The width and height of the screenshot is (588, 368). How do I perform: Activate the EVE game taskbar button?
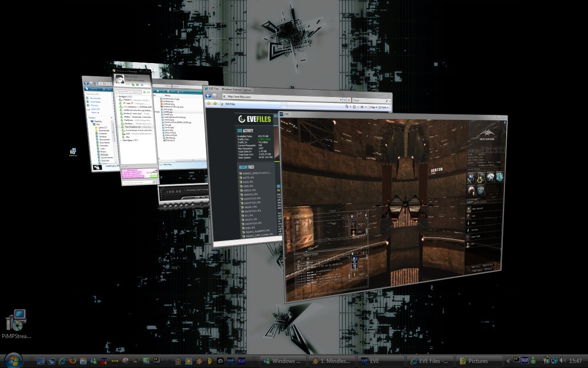pyautogui.click(x=381, y=361)
